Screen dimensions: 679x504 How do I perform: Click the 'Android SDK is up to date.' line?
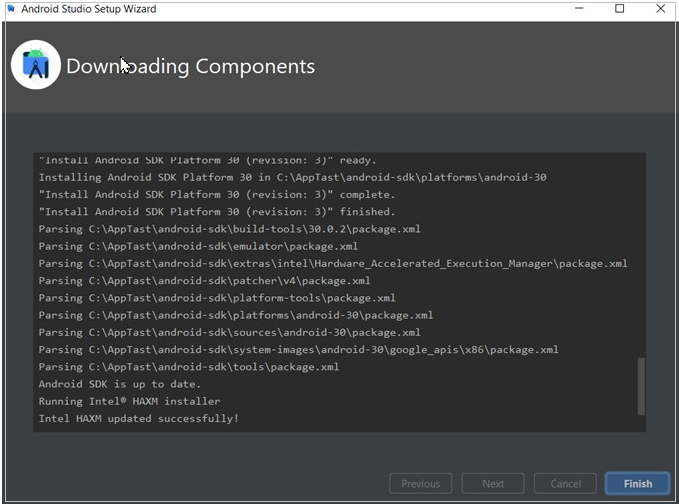pyautogui.click(x=120, y=384)
